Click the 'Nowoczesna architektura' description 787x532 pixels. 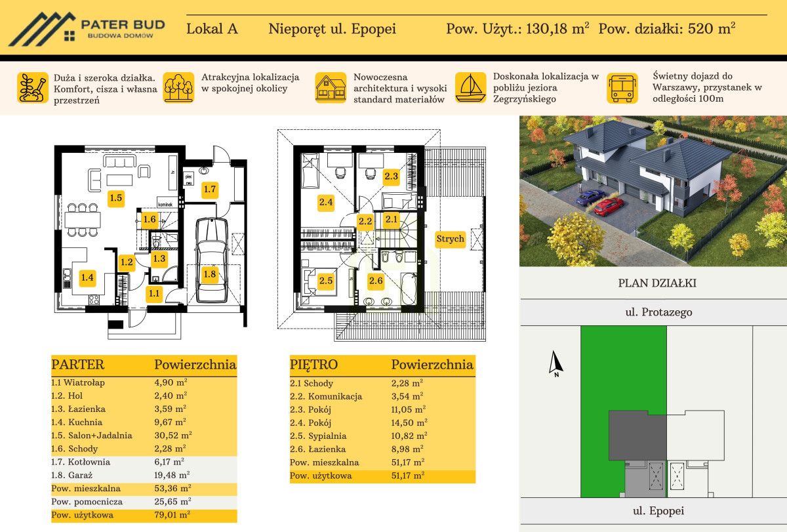point(401,89)
